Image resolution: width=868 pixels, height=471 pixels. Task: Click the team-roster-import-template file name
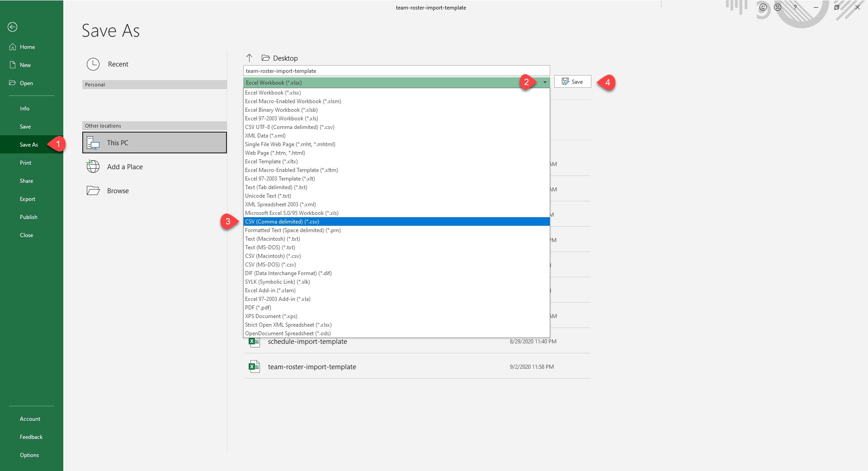312,367
